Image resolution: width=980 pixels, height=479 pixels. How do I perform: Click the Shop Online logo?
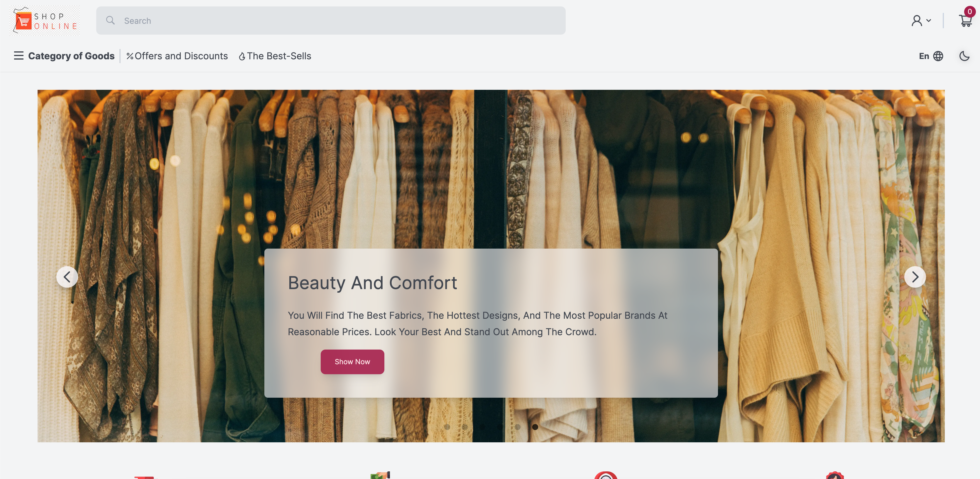pyautogui.click(x=45, y=21)
